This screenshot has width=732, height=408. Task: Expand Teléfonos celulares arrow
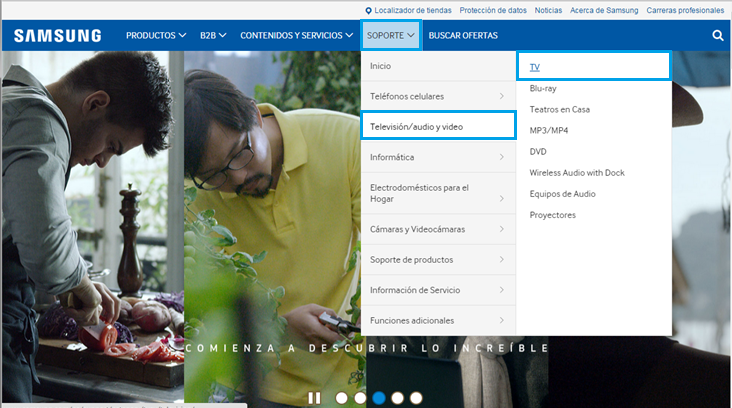click(x=502, y=96)
